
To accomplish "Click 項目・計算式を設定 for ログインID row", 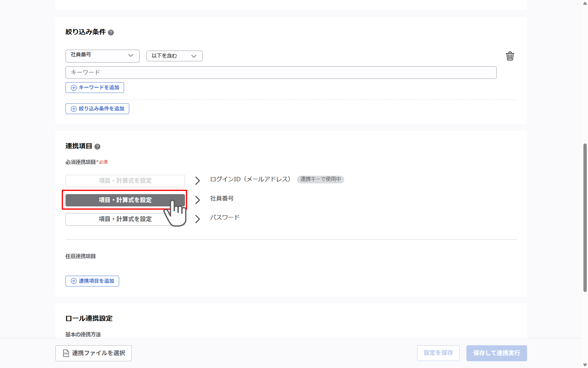I will pos(125,181).
